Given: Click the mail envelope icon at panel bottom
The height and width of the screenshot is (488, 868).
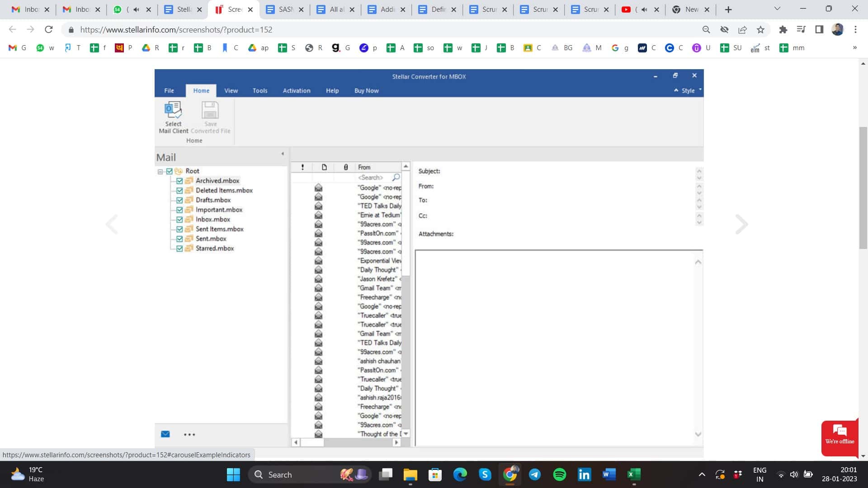Looking at the screenshot, I should [165, 434].
